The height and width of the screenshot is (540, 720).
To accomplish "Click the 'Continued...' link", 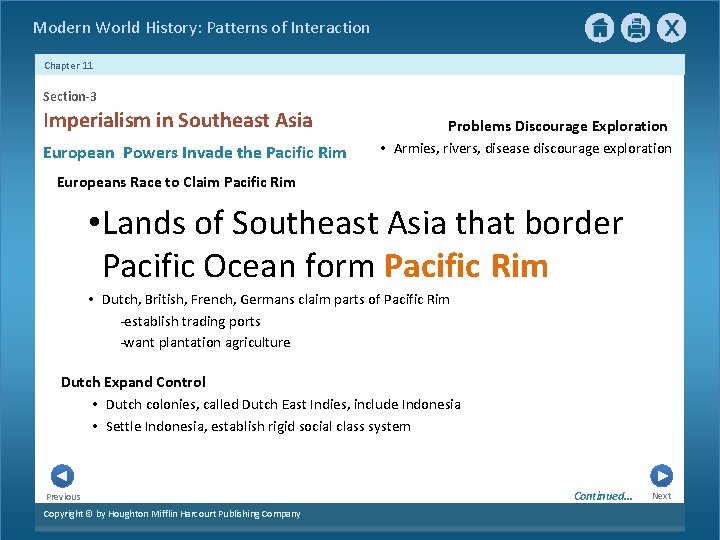I will point(603,496).
